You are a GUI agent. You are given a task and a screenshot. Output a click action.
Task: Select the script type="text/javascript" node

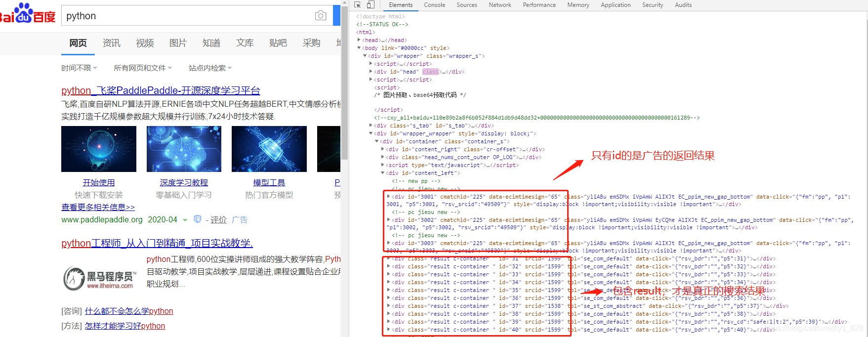453,165
